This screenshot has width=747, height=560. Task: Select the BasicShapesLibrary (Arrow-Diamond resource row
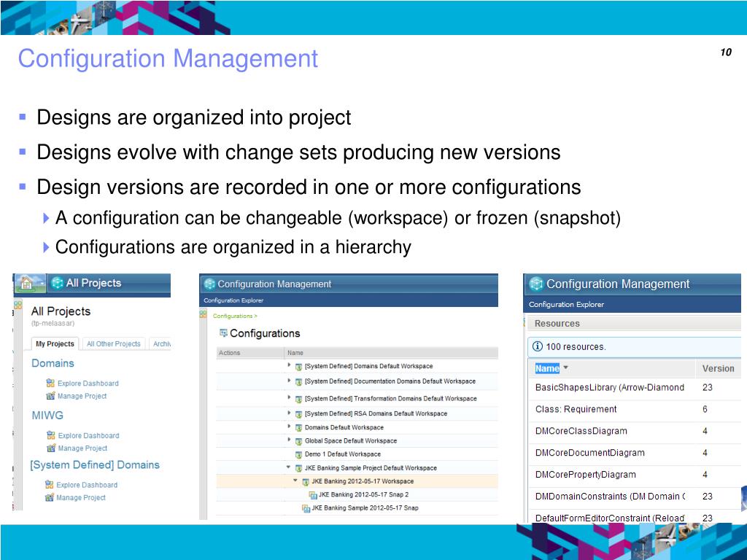click(609, 388)
